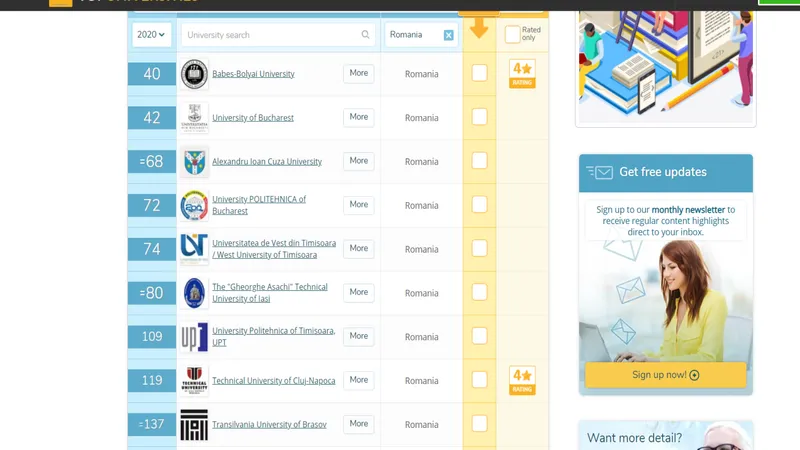
Task: Click the Sign up now! button
Action: [665, 375]
